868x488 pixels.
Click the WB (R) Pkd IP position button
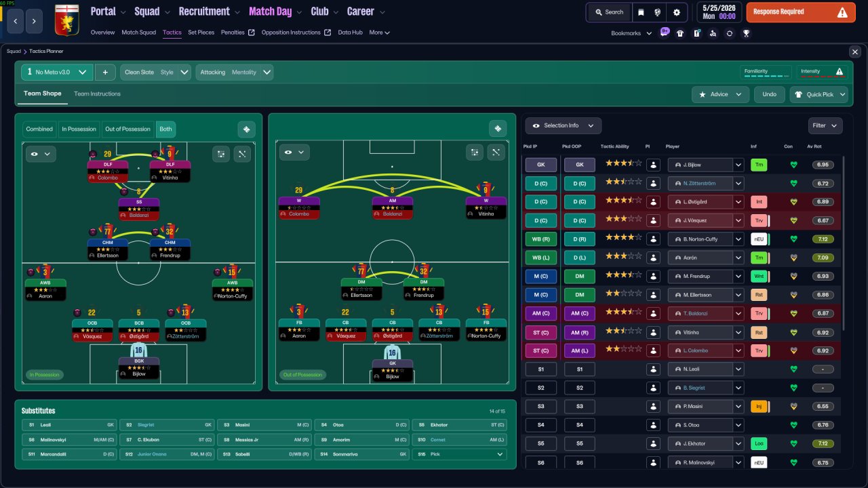540,239
